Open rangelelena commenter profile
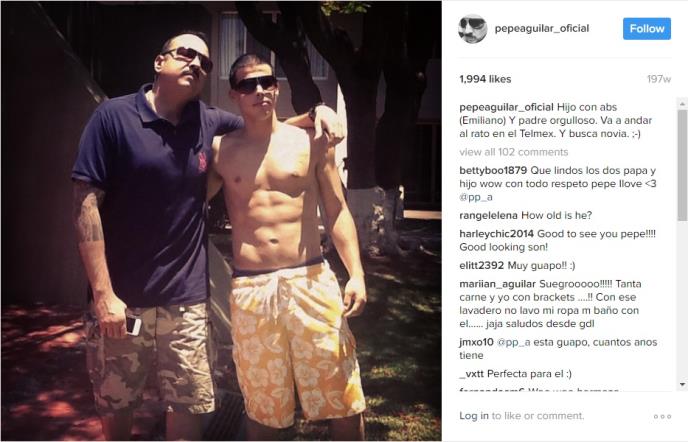 [x=488, y=216]
